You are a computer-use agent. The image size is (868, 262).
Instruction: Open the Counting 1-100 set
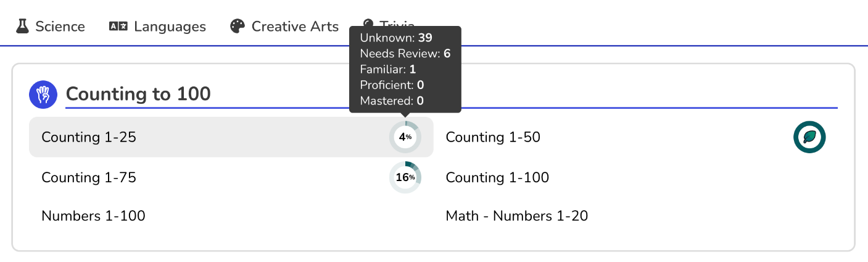pyautogui.click(x=497, y=178)
